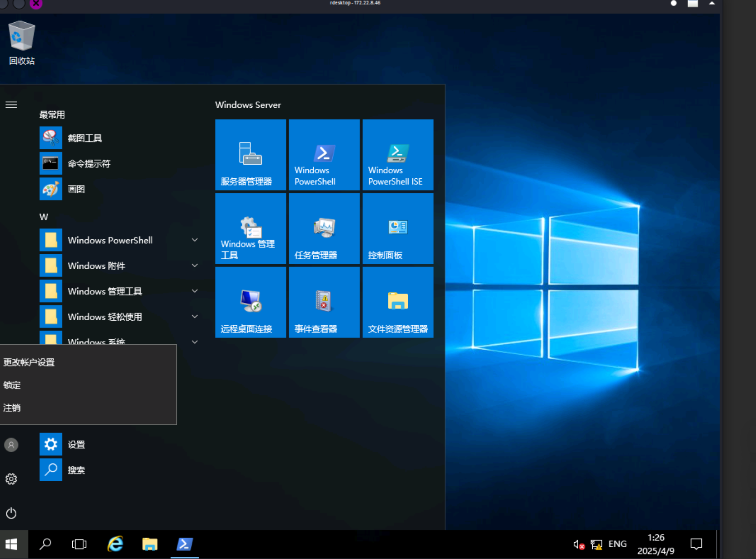Screen dimensions: 756x559
Task: Open the 服务器管理器 tile
Action: (x=250, y=155)
